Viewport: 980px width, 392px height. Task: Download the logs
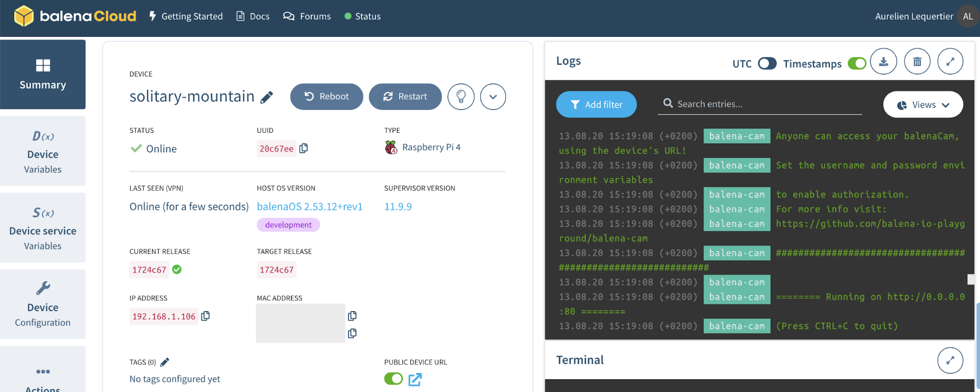[x=883, y=61]
